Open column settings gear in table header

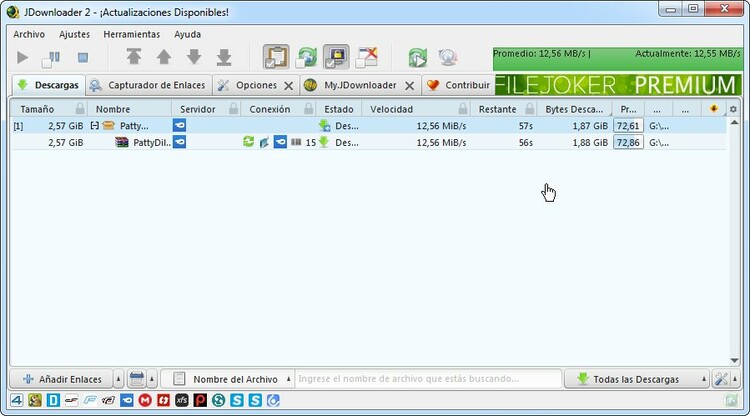click(733, 109)
